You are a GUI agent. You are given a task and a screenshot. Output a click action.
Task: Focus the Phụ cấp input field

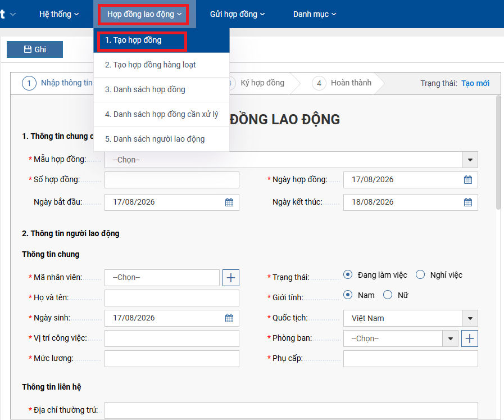pos(411,359)
